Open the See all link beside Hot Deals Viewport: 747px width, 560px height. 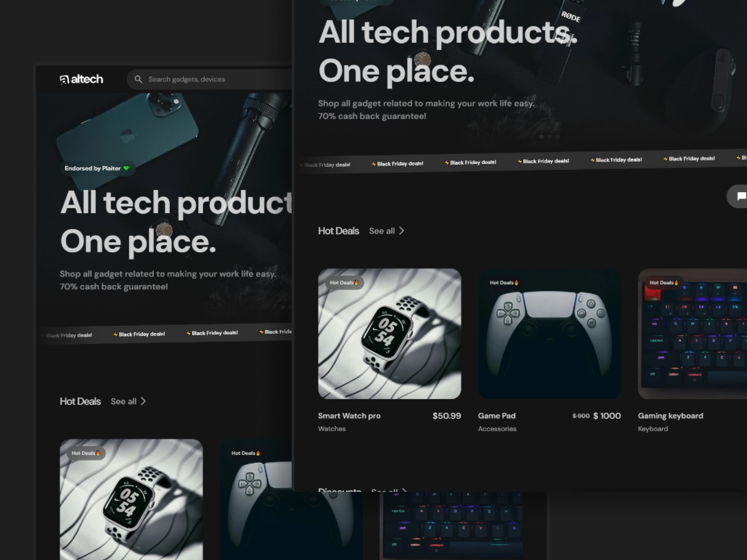(x=382, y=231)
